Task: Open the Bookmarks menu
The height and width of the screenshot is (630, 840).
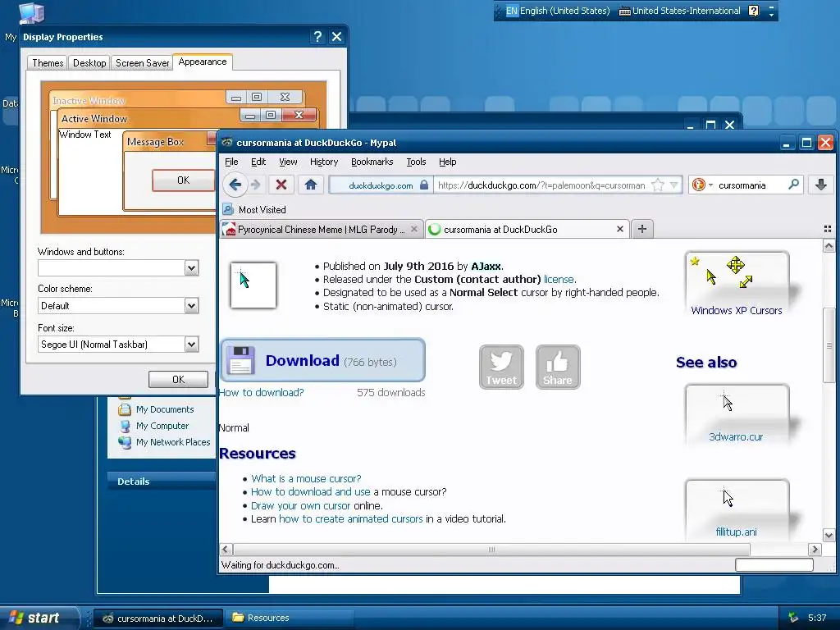Action: click(372, 162)
